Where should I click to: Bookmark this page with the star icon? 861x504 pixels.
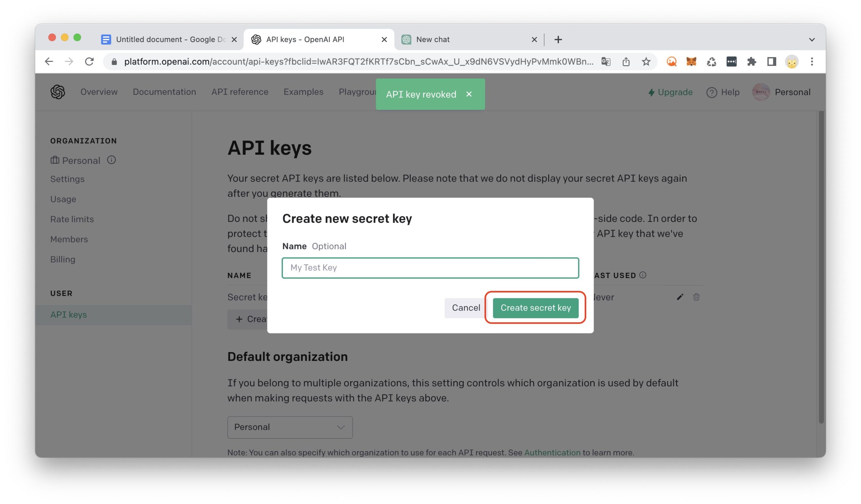click(646, 62)
